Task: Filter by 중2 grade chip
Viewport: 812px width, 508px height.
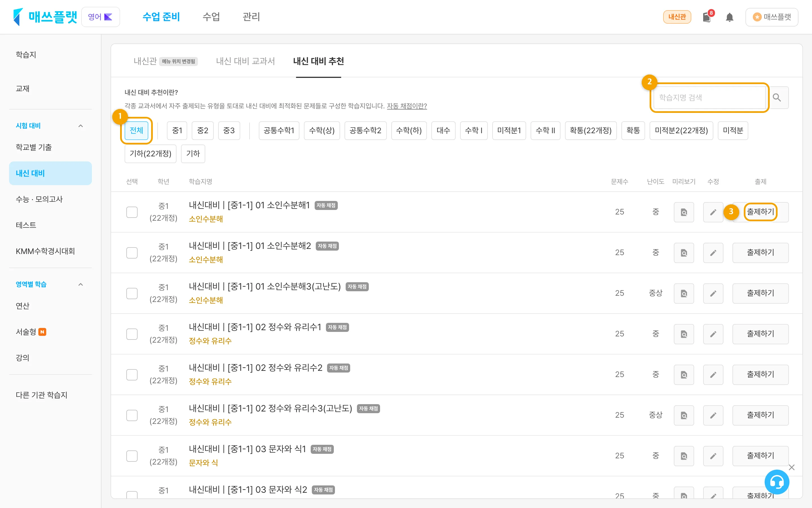Action: tap(203, 130)
